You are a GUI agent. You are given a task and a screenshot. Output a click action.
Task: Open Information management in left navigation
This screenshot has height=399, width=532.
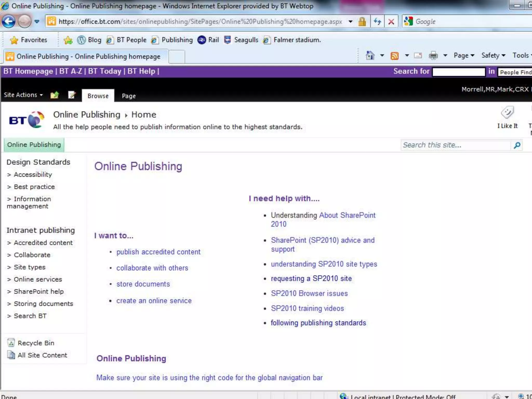pyautogui.click(x=29, y=203)
